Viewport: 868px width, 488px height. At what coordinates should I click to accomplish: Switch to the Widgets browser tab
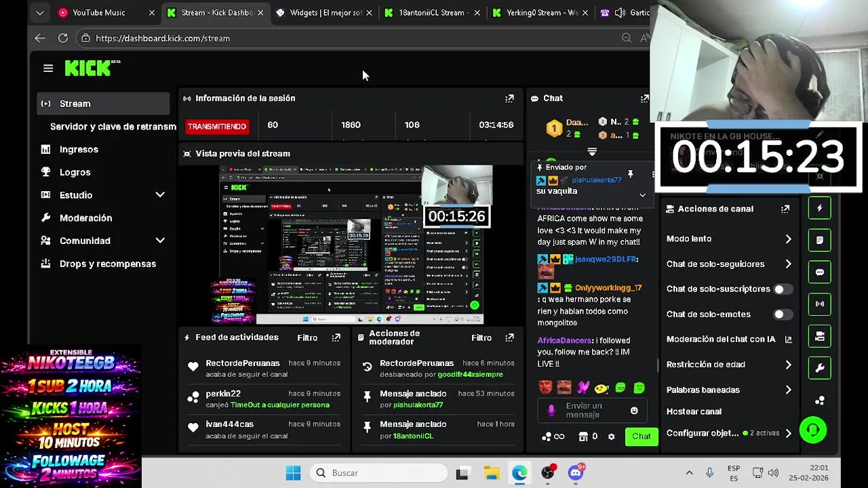pyautogui.click(x=324, y=12)
